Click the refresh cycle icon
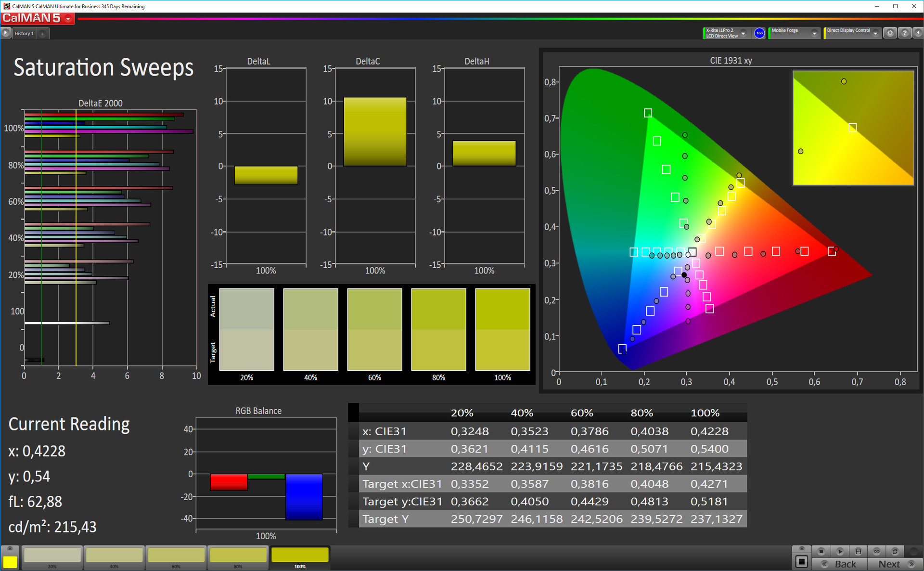The width and height of the screenshot is (924, 571). (x=895, y=551)
